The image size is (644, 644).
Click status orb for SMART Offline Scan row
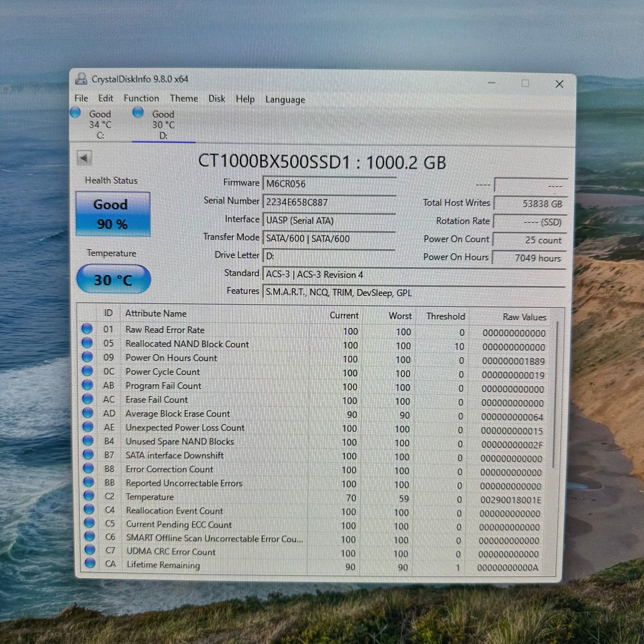90,536
